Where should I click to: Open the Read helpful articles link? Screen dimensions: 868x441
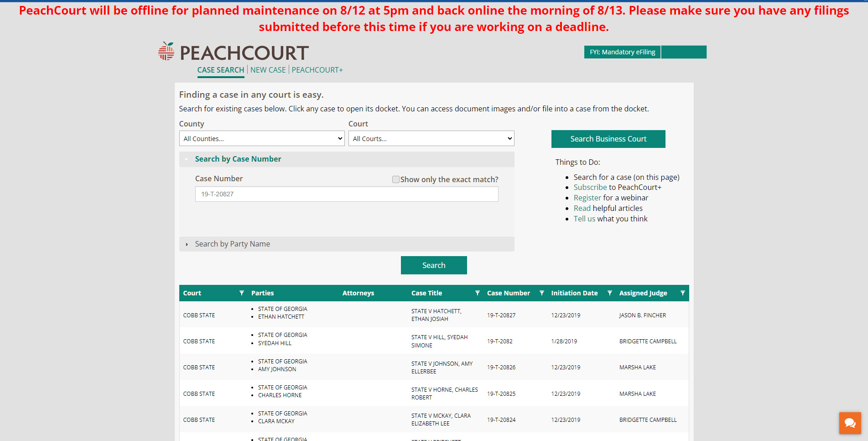582,208
